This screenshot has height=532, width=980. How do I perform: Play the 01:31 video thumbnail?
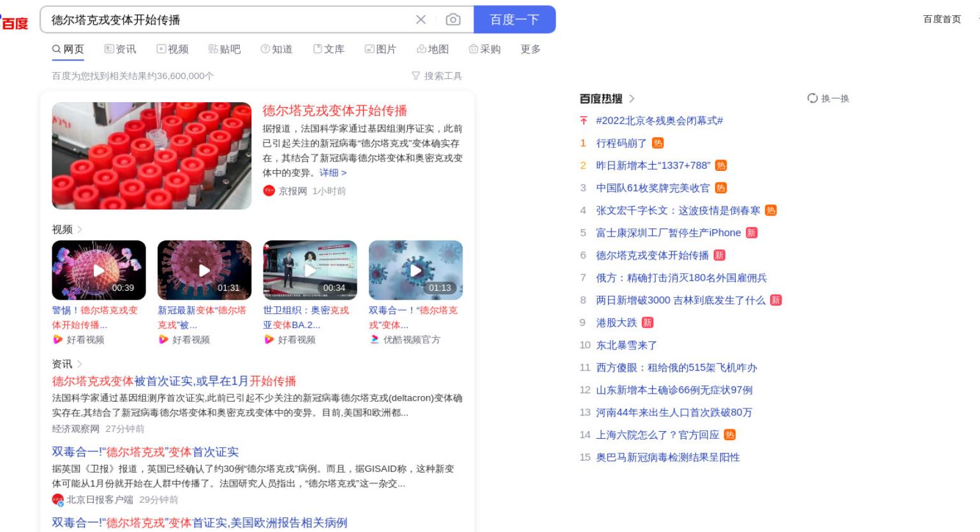click(x=204, y=270)
